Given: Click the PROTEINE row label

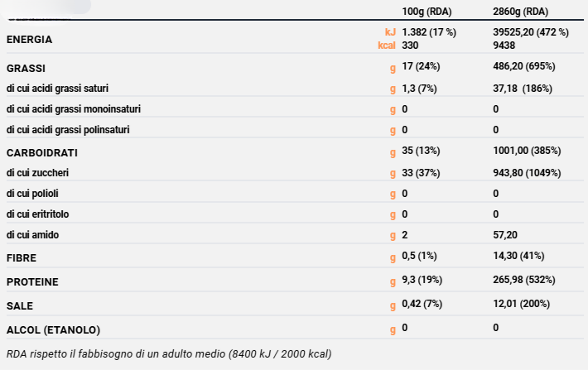Looking at the screenshot, I should coord(32,282).
